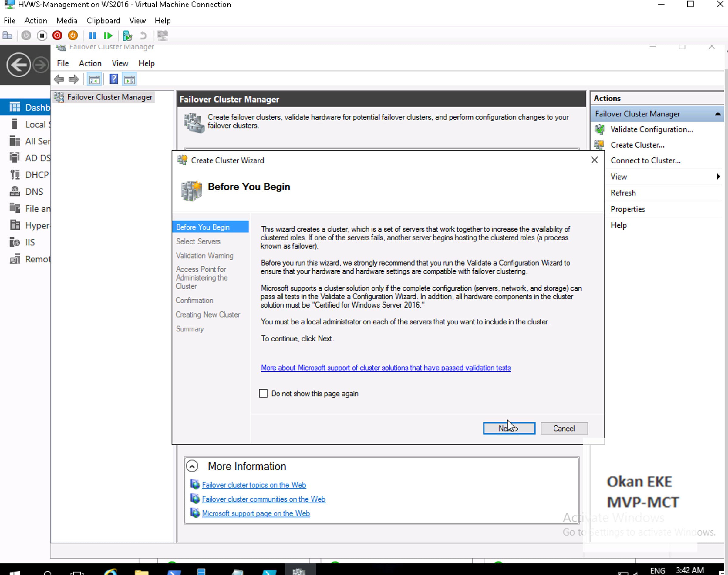728x575 pixels.
Task: Open Properties from the Actions pane
Action: click(x=628, y=209)
